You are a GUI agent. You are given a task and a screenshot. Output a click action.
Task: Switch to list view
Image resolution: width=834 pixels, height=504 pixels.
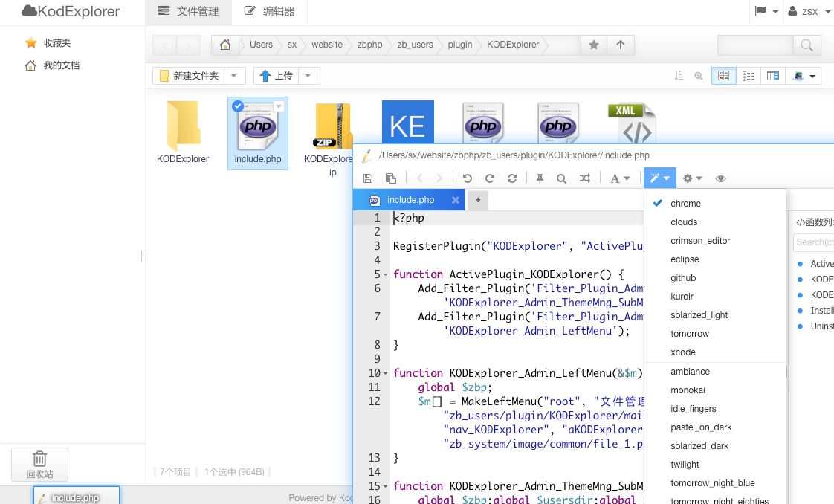point(749,76)
